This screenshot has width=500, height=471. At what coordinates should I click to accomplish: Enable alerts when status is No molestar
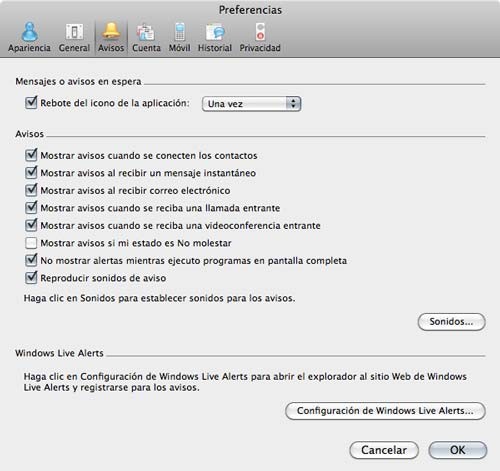pos(31,243)
